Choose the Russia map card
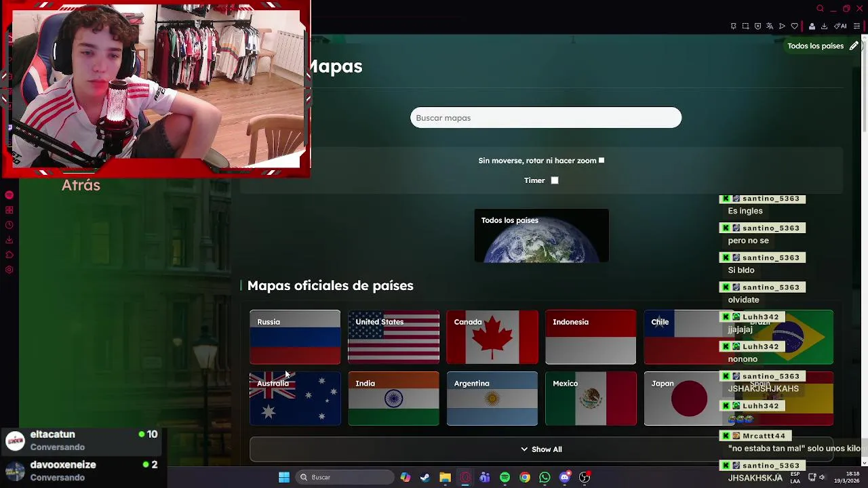 [295, 337]
